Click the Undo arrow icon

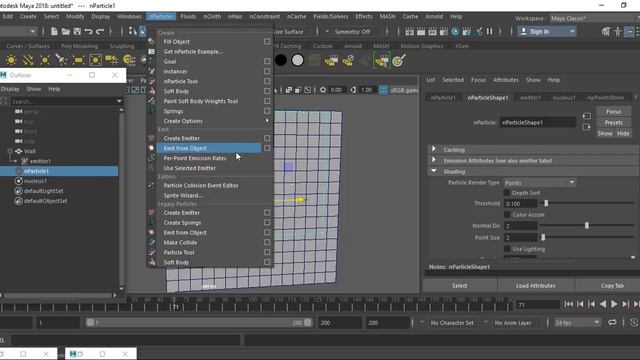pos(88,31)
